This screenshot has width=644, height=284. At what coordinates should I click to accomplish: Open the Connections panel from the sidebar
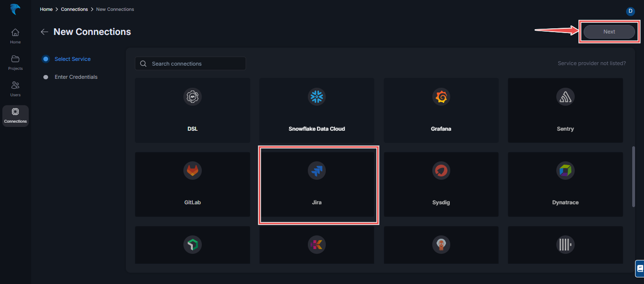coord(15,116)
